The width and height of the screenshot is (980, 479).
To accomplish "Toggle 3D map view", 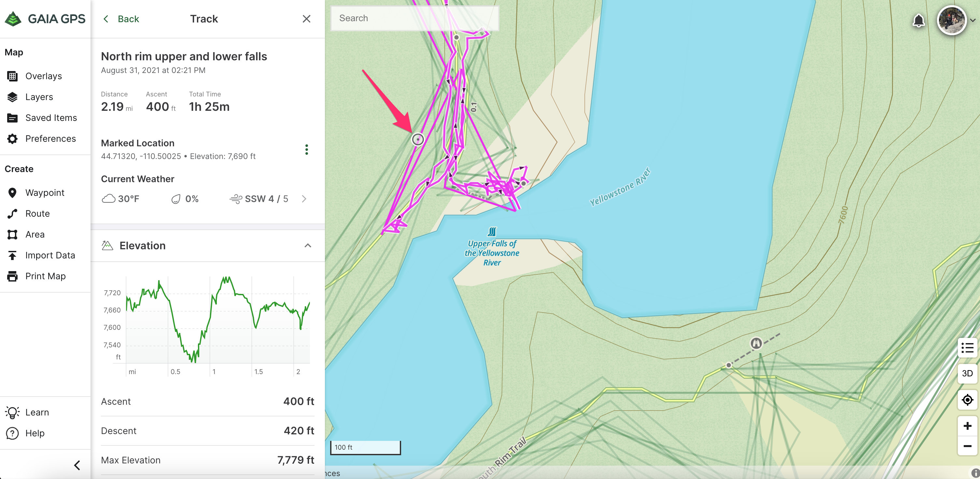I will [x=967, y=373].
